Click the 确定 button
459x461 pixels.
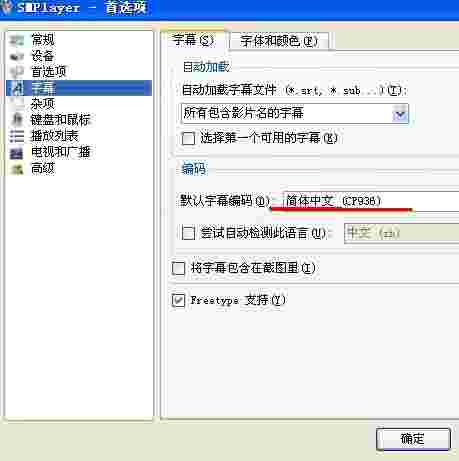pos(413,439)
